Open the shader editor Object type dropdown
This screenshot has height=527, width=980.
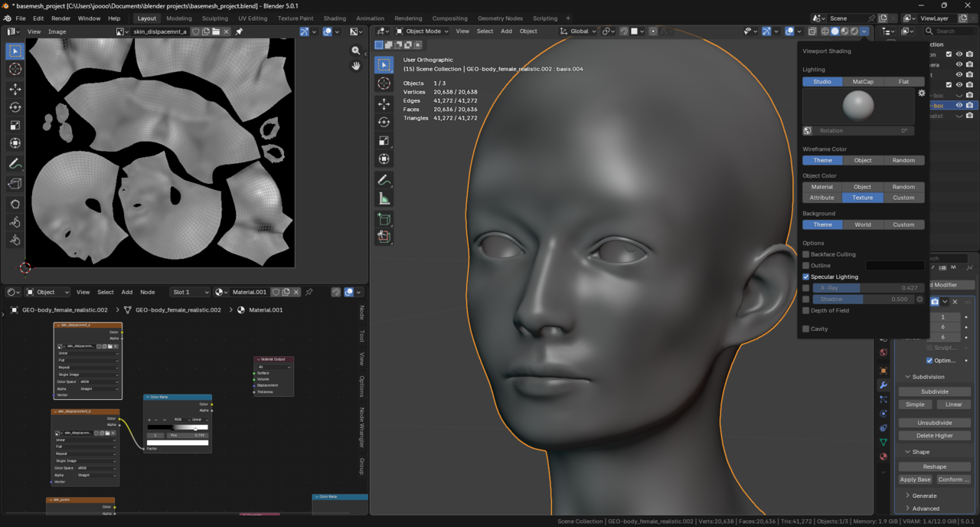click(x=47, y=292)
